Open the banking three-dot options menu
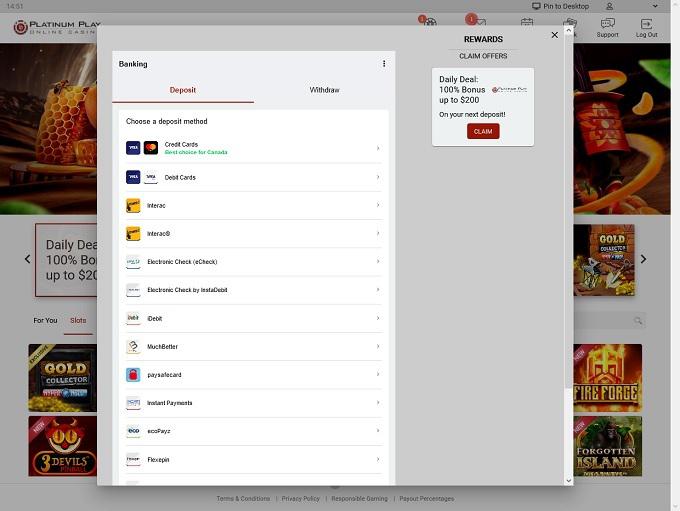680x511 pixels. [x=384, y=64]
